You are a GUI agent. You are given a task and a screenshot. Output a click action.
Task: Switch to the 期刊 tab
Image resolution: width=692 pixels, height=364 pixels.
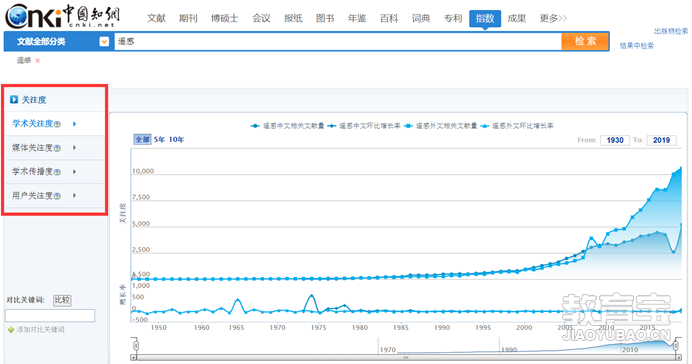(x=188, y=18)
